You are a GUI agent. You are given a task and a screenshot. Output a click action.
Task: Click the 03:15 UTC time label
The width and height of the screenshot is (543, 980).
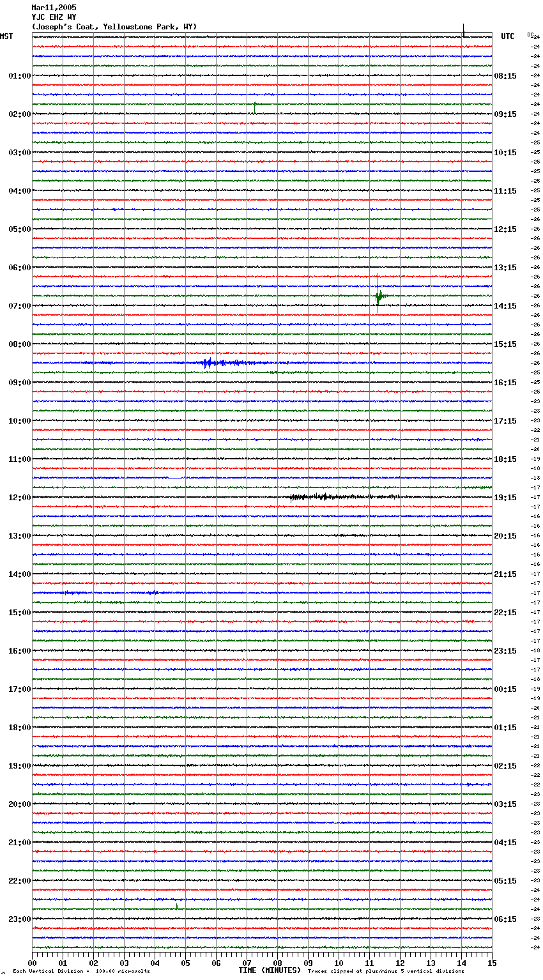point(505,804)
